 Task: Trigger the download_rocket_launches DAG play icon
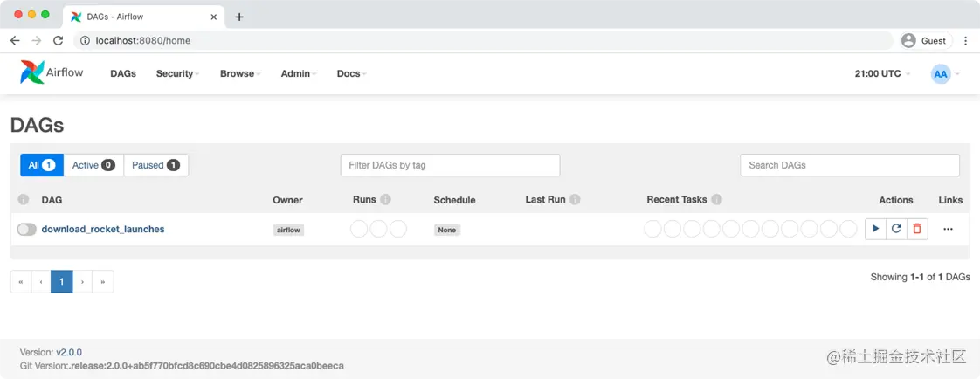(876, 229)
